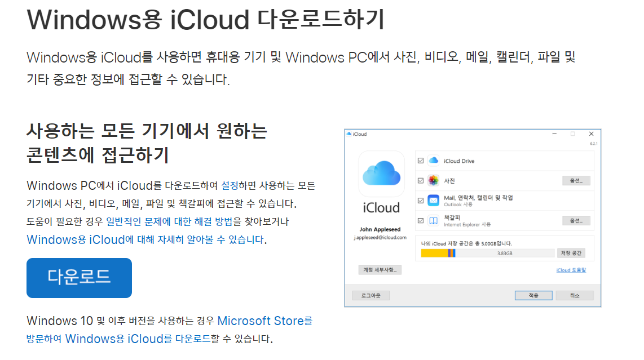Open 옵션 button next to 사진
This screenshot has width=644, height=360.
[x=576, y=181]
